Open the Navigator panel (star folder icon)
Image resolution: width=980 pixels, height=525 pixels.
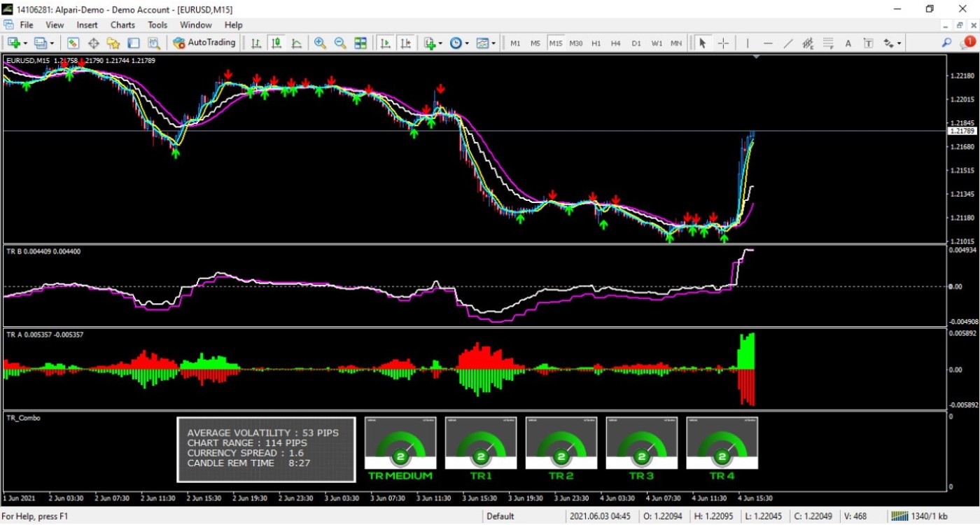[113, 43]
